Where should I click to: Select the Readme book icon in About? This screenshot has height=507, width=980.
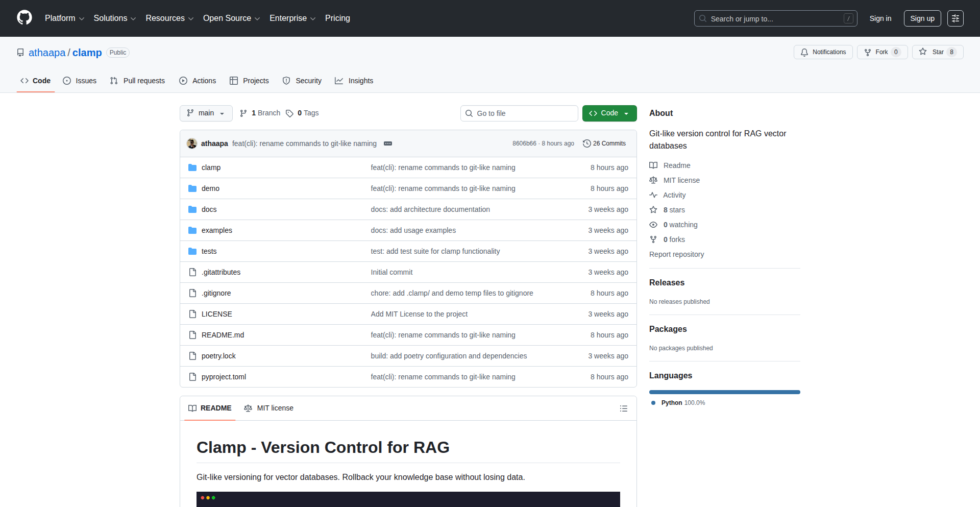[653, 165]
